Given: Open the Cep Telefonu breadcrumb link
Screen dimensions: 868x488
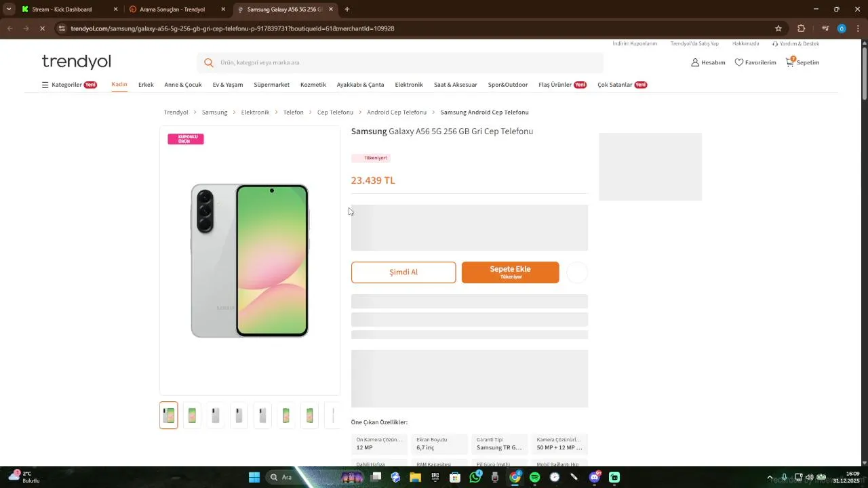Looking at the screenshot, I should tap(335, 112).
